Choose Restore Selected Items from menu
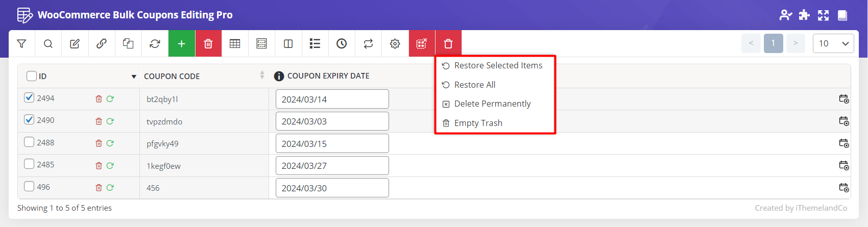 [x=498, y=65]
